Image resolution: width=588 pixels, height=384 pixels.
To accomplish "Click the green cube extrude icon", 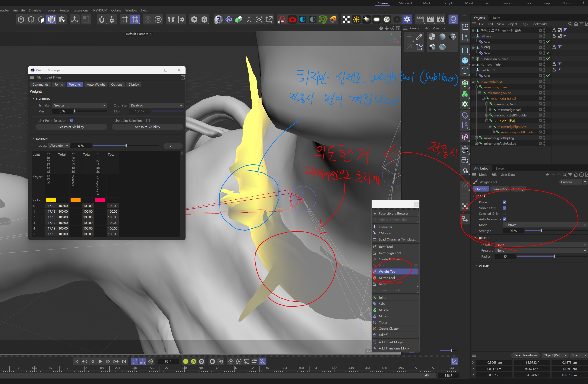I will point(239,20).
